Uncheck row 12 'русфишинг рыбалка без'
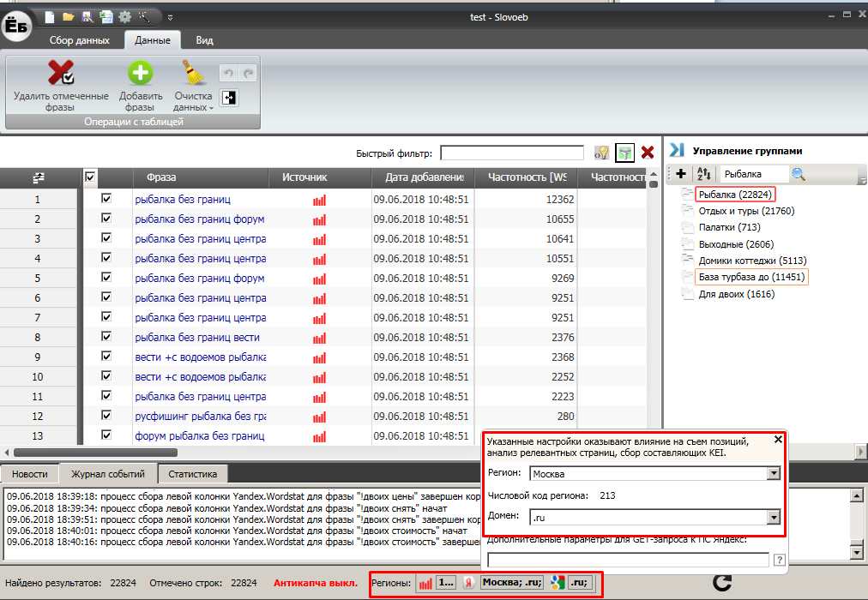Viewport: 868px width, 600px height. tap(106, 416)
